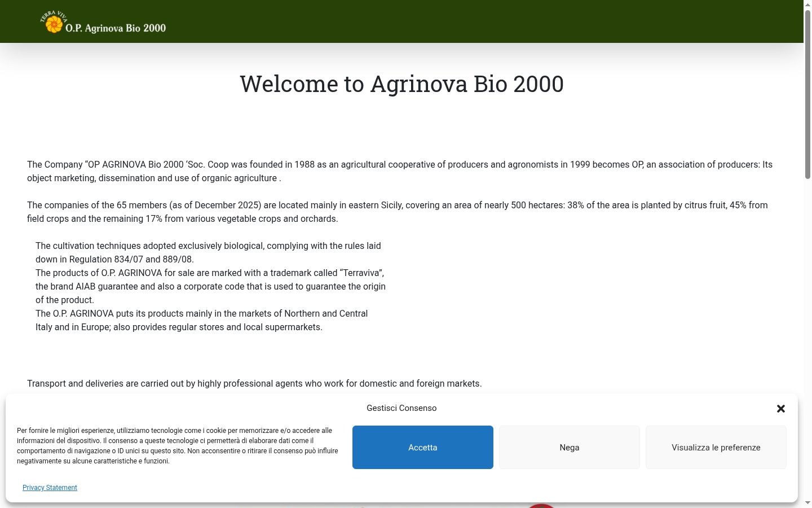Screen dimensions: 812x508
Task: Click the Gestisci Consenso dialog title
Action: pos(401,408)
